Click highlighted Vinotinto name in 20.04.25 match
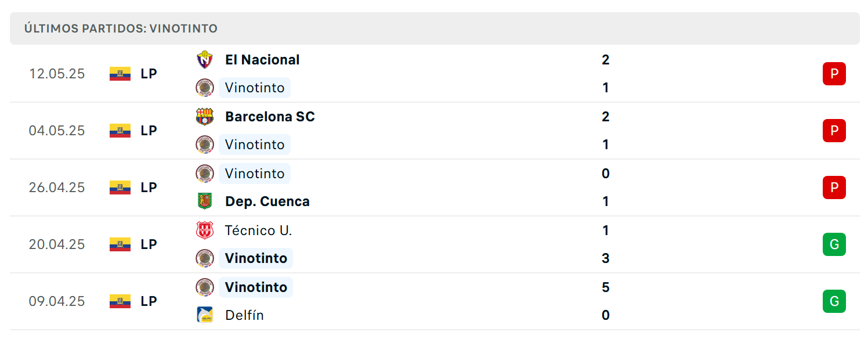 click(256, 258)
